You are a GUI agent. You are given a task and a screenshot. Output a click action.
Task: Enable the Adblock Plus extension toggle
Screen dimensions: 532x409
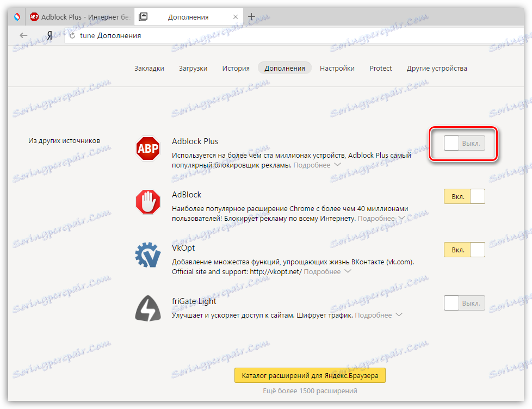[463, 142]
